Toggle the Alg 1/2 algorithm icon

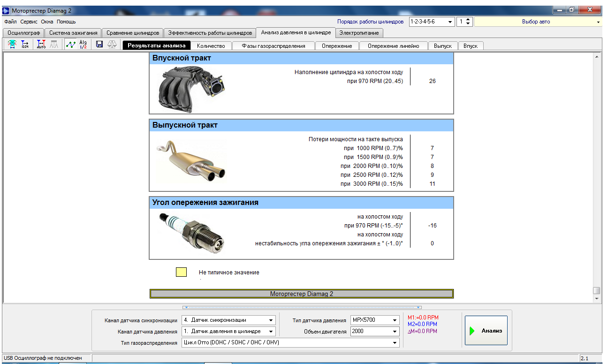(x=83, y=45)
